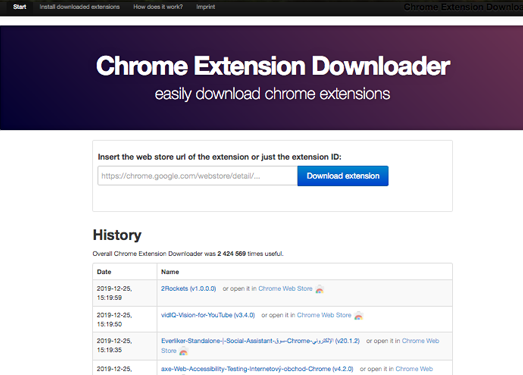Focus the web store URL input field
523x375 pixels.
tap(197, 176)
